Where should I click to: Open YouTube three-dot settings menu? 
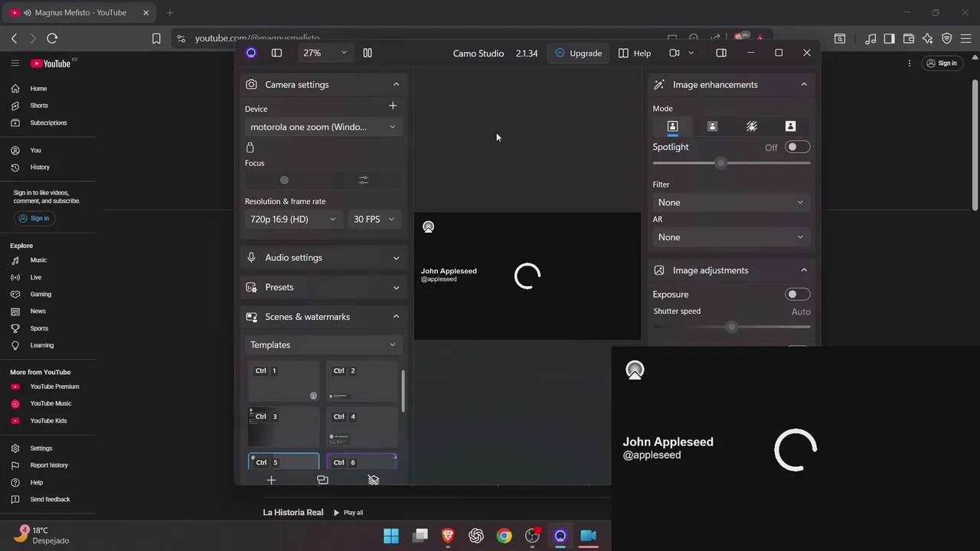click(x=910, y=64)
